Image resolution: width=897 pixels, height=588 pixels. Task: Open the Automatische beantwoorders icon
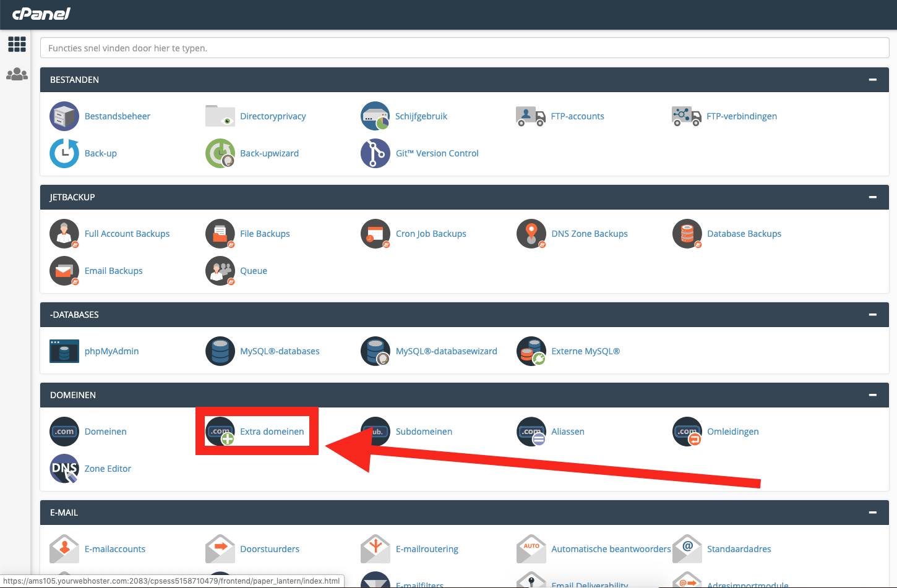(531, 549)
